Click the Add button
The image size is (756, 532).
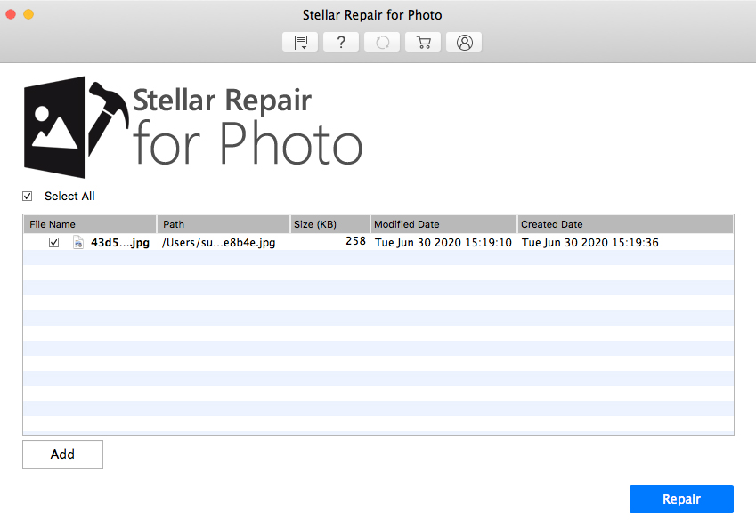point(62,455)
